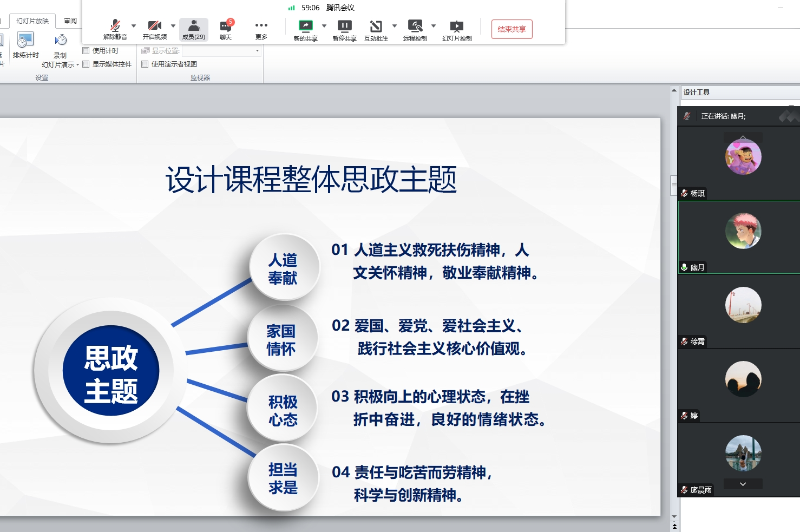The image size is (800, 532).
Task: Click the End Sharing button
Action: pyautogui.click(x=512, y=29)
